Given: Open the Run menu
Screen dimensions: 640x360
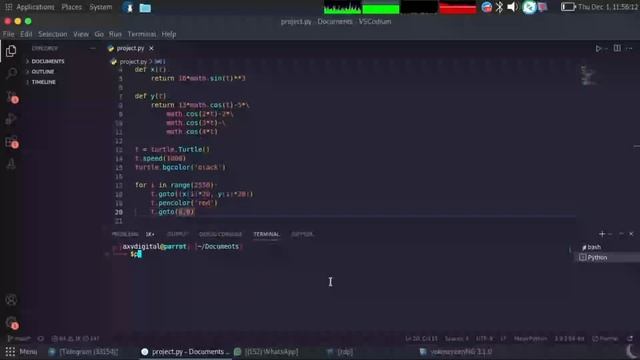Looking at the screenshot, I should click(x=115, y=34).
